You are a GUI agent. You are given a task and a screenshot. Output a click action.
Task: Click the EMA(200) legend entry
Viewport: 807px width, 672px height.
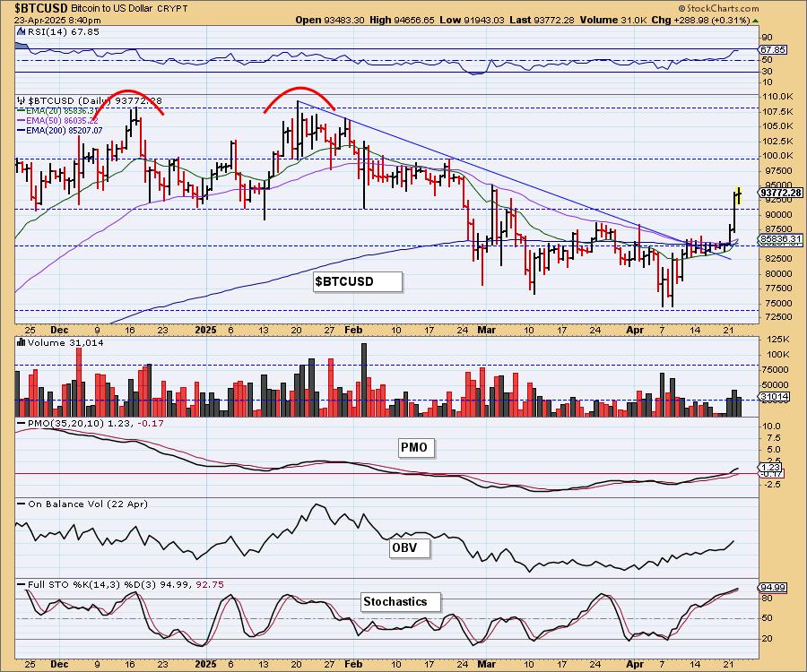60,131
